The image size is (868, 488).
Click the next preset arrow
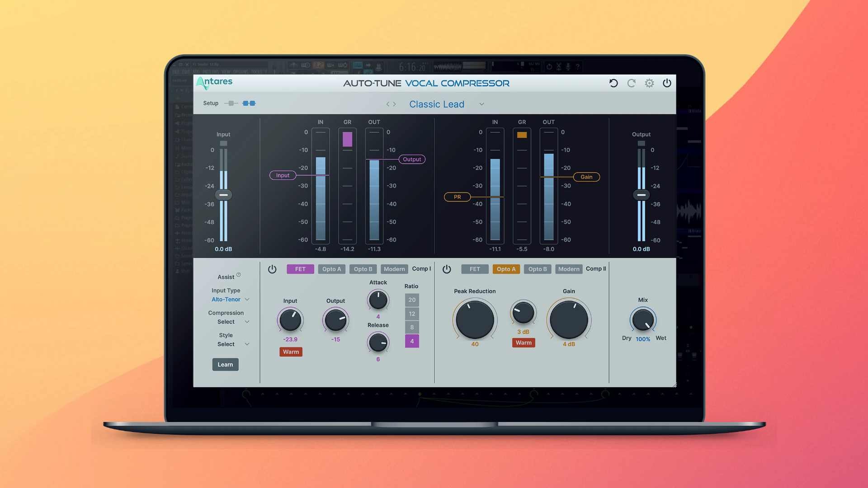[395, 104]
